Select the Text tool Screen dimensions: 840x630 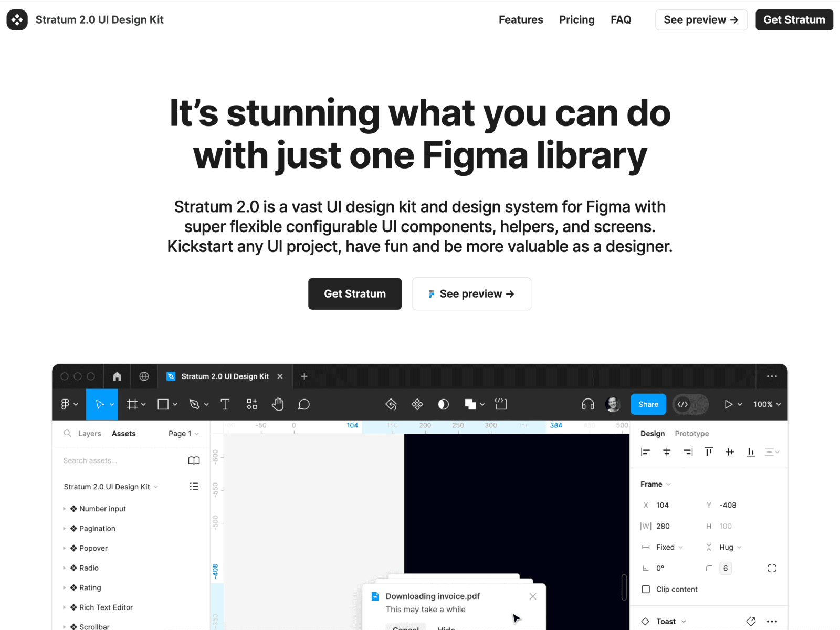point(225,404)
